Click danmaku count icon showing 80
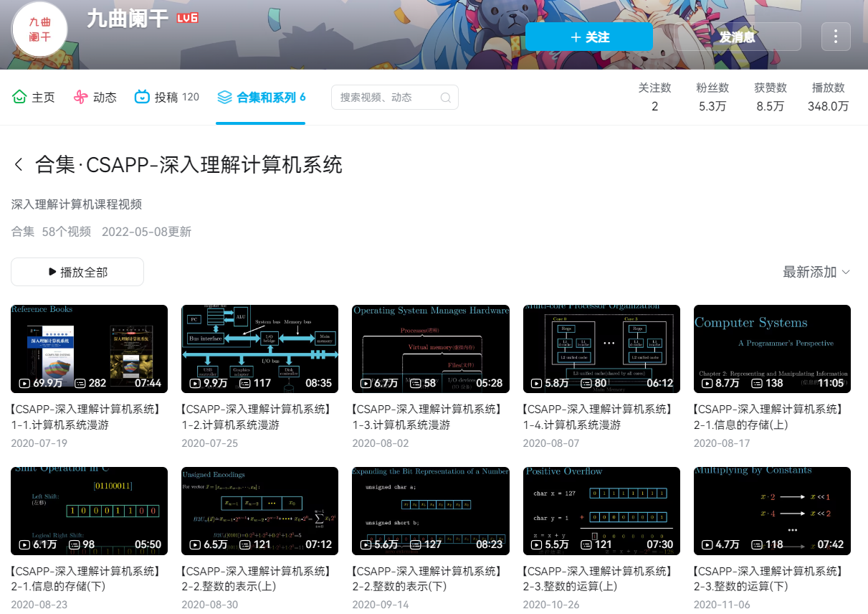This screenshot has width=868, height=614. pos(586,383)
